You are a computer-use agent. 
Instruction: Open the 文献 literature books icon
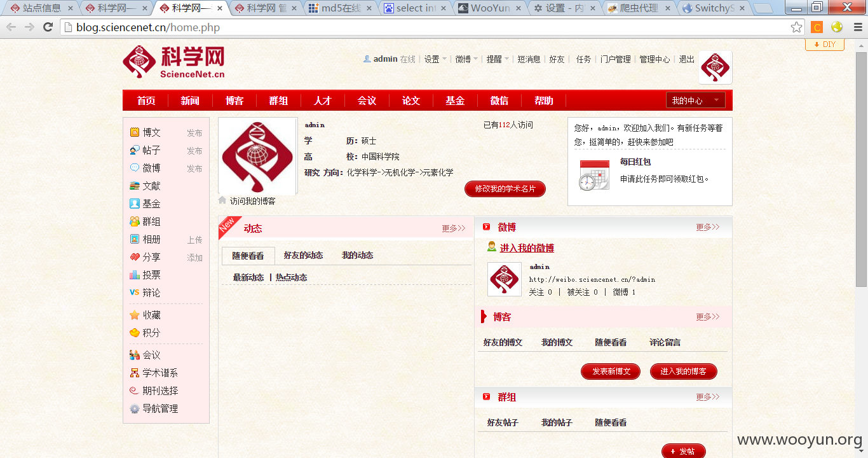(x=135, y=186)
